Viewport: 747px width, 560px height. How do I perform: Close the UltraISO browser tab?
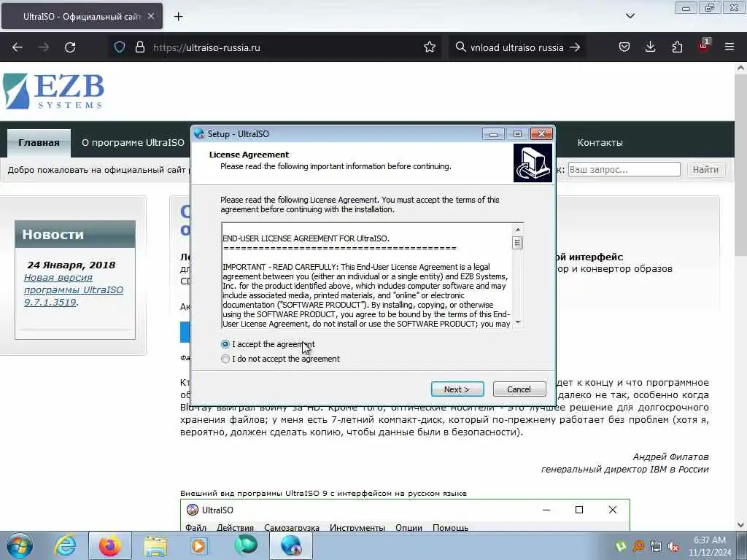pyautogui.click(x=151, y=16)
